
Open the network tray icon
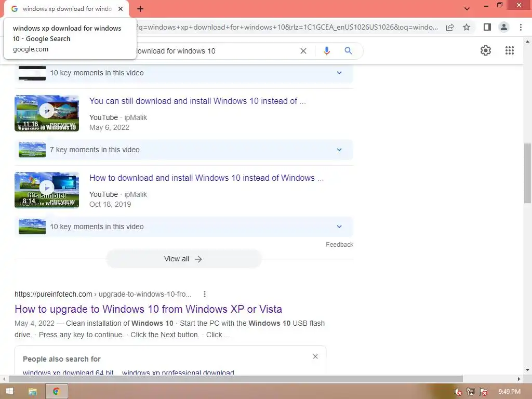click(x=470, y=392)
